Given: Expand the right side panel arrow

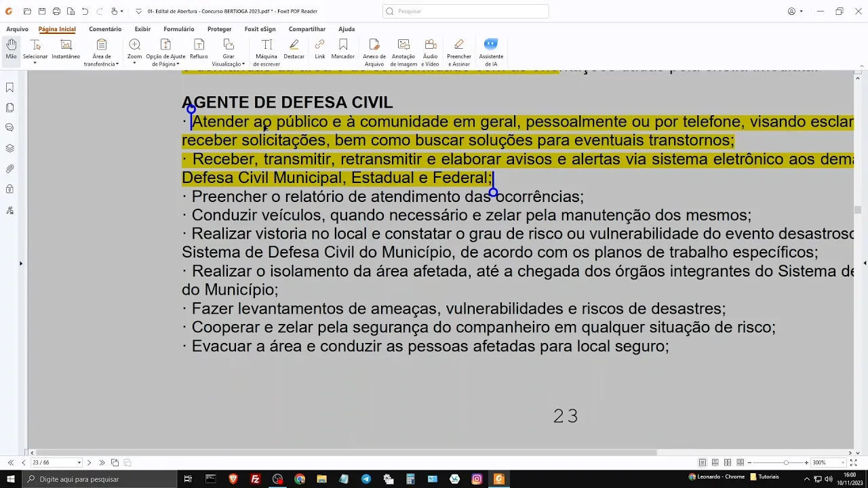Looking at the screenshot, I should pos(865,263).
